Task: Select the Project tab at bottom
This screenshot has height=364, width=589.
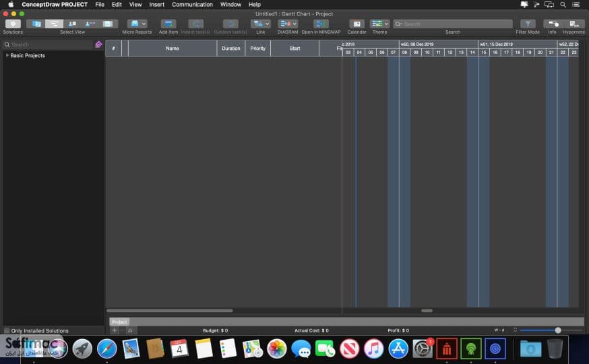Action: (x=119, y=322)
